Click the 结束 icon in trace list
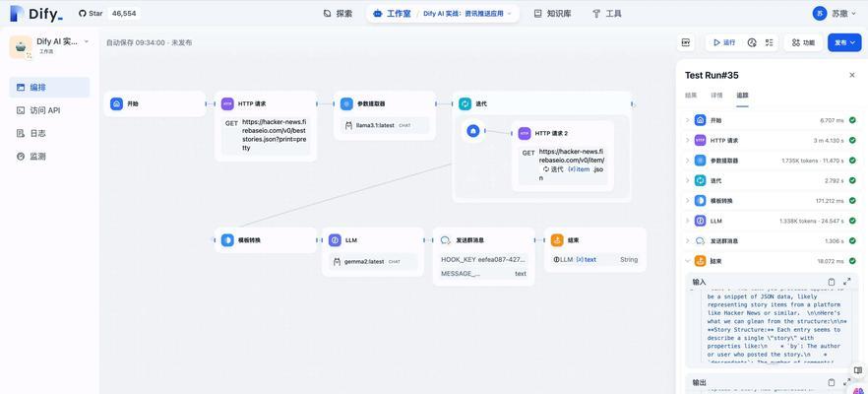The image size is (868, 394). (x=701, y=260)
